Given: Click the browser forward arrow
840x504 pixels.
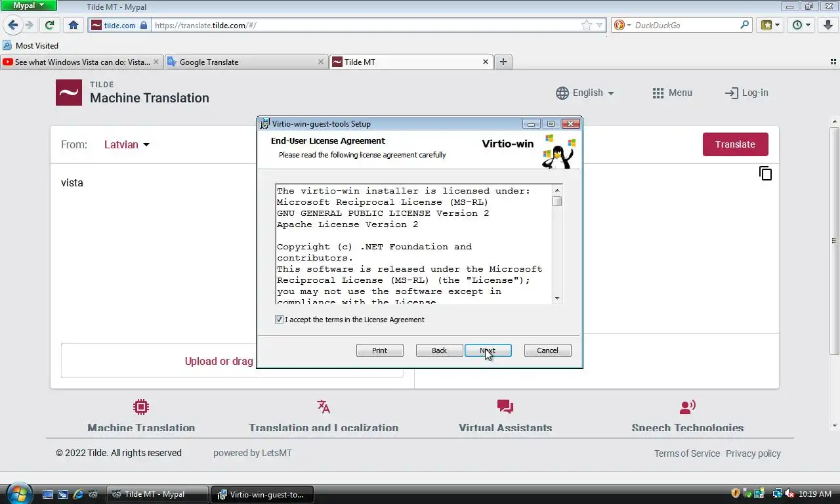Looking at the screenshot, I should (29, 25).
